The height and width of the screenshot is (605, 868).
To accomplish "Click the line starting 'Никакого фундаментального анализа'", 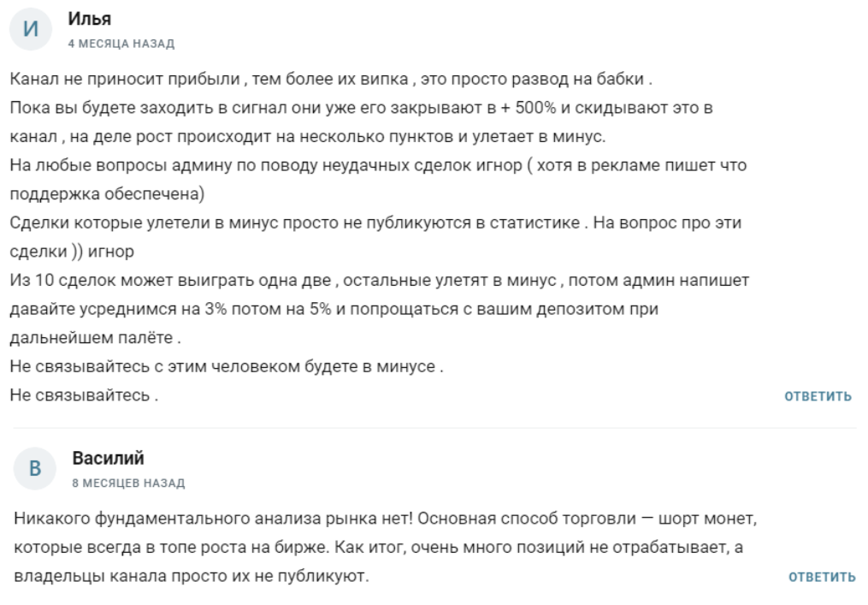I will click(x=387, y=519).
